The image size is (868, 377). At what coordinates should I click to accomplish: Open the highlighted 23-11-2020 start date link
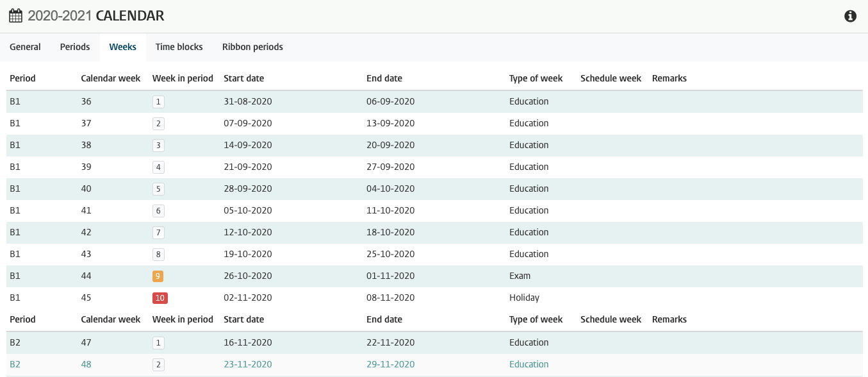(248, 364)
